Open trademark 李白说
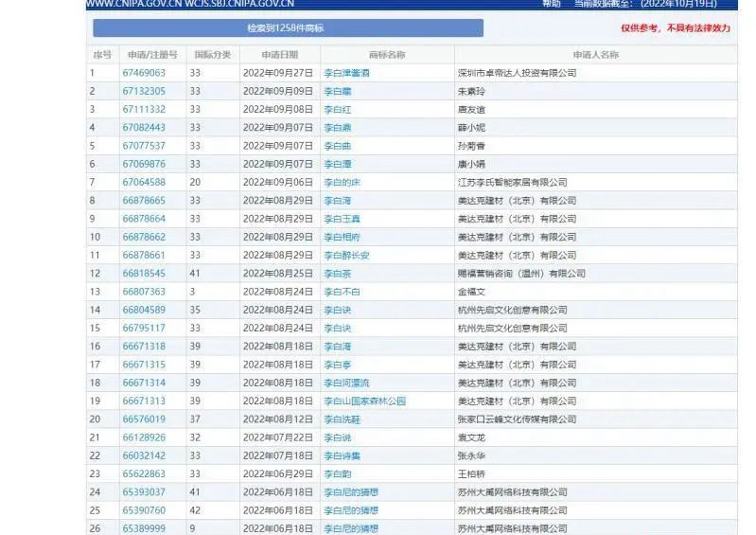 click(338, 437)
